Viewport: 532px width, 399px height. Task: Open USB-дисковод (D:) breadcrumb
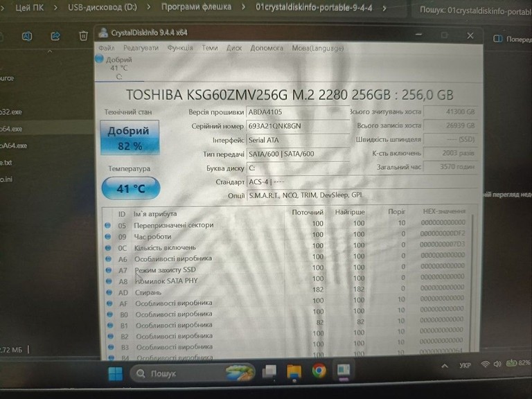pos(103,7)
